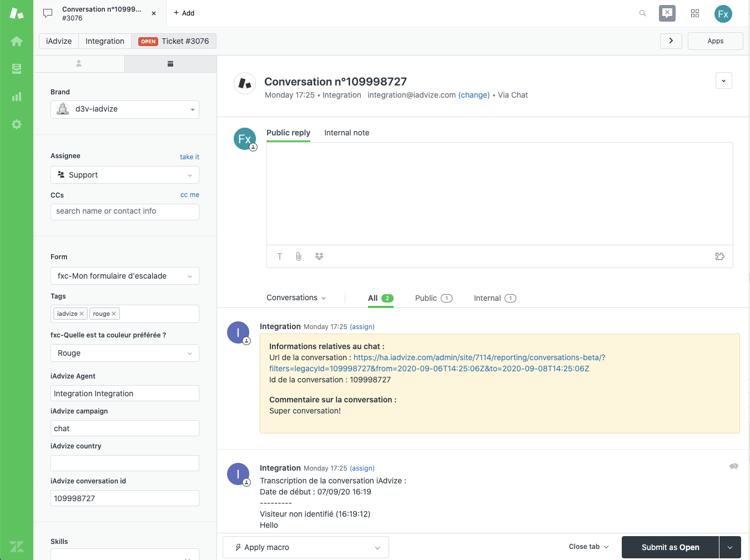
Task: Click the conversation iAdvize logo avatar
Action: pos(245,83)
